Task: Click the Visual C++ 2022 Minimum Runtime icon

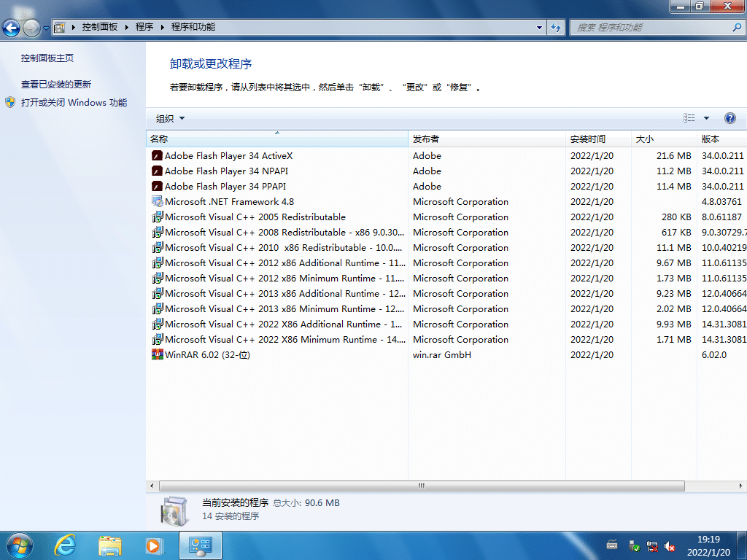Action: 158,339
